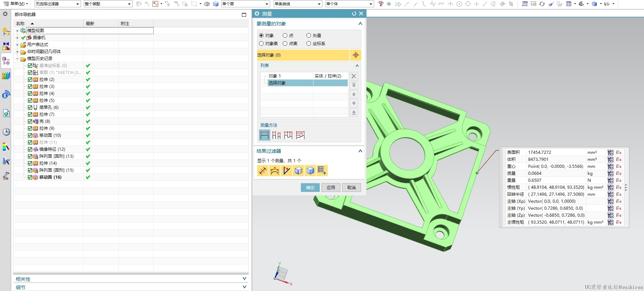This screenshot has width=644, height=291.
Task: Sort by the 名称 column header
Action: coord(49,23)
